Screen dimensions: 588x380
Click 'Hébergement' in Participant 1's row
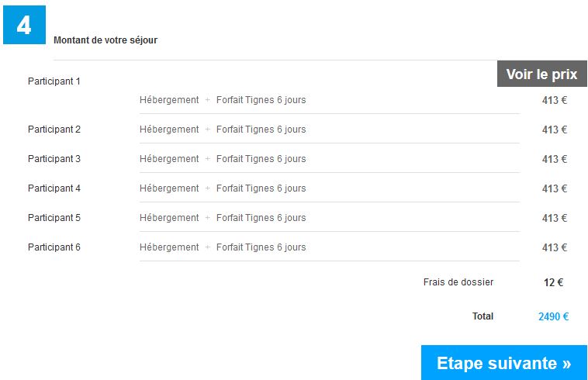tap(169, 100)
